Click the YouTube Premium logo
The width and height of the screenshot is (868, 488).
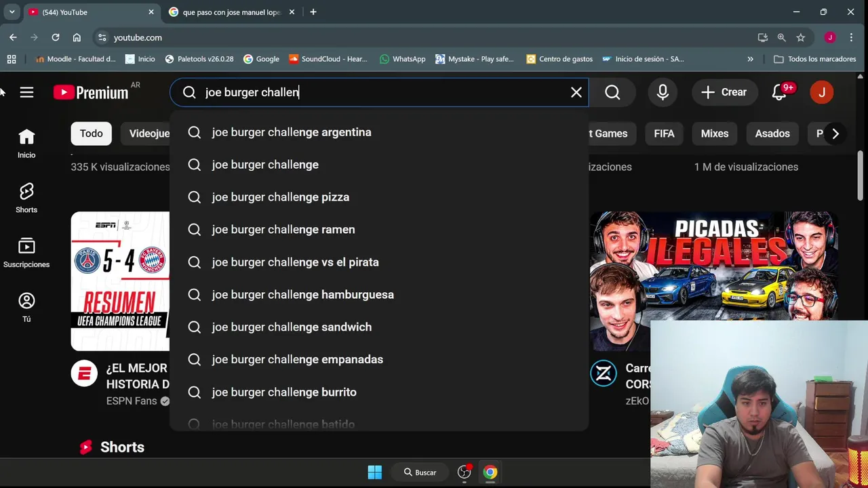coord(91,92)
